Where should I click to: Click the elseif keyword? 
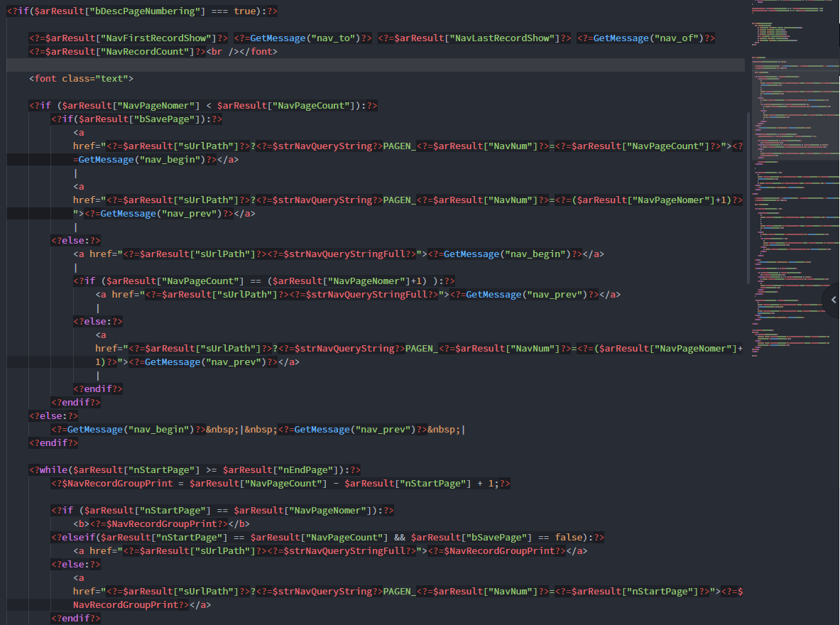(79, 537)
